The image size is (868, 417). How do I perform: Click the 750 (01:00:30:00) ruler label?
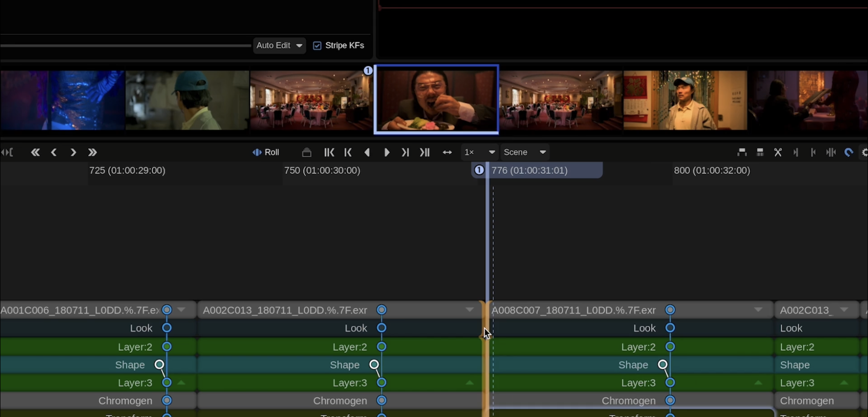(322, 170)
